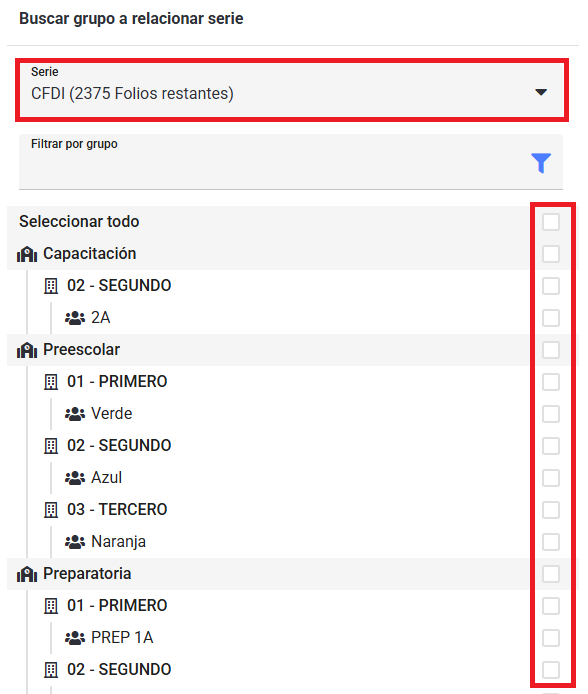588x694 pixels.
Task: Click the Preparatoria school icon
Action: coord(27,574)
